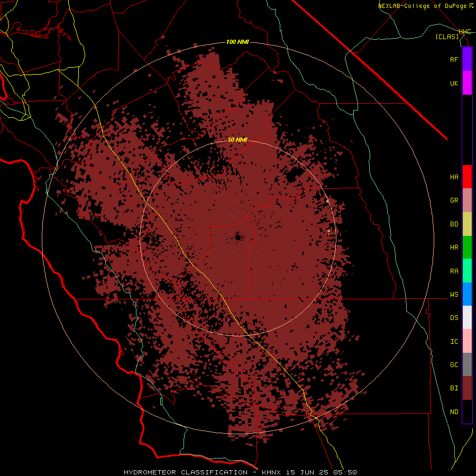Click the IC legend label
This screenshot has width=476, height=476.
454,342
